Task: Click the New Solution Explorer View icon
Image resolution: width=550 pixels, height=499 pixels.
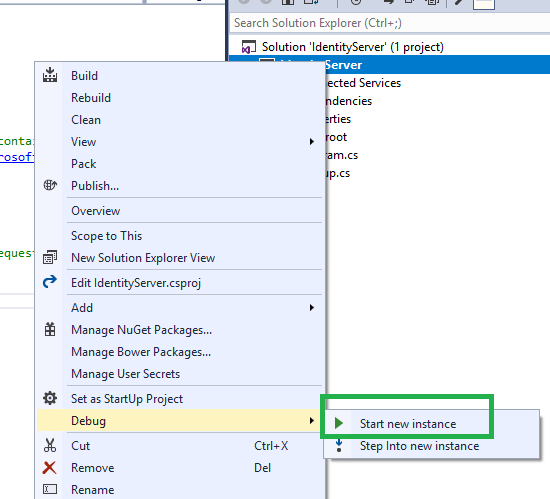Action: tap(50, 257)
